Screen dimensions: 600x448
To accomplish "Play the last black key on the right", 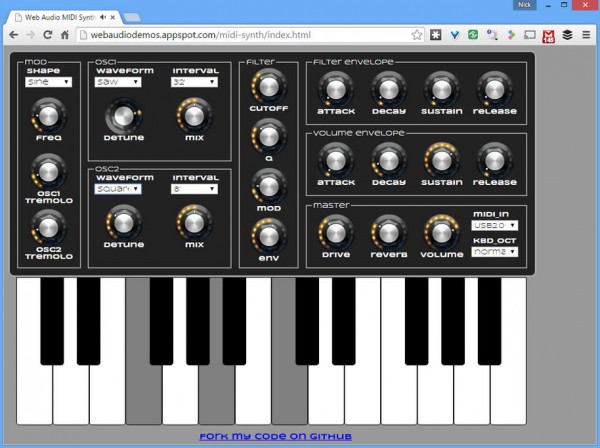I will coord(489,321).
